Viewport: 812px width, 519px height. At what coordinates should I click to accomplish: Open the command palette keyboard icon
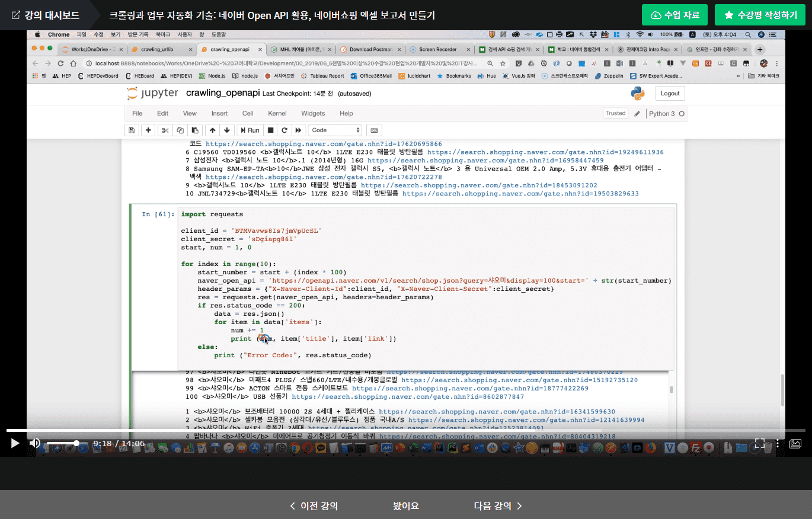[x=374, y=130]
